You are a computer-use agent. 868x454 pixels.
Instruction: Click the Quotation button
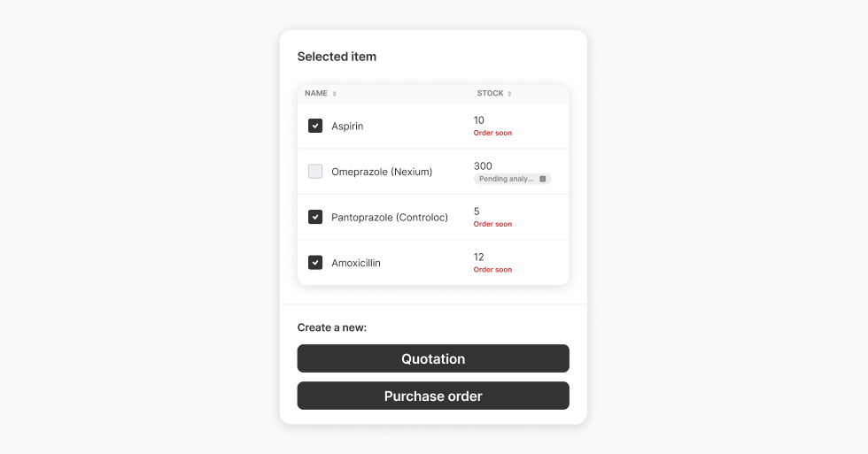coord(433,358)
